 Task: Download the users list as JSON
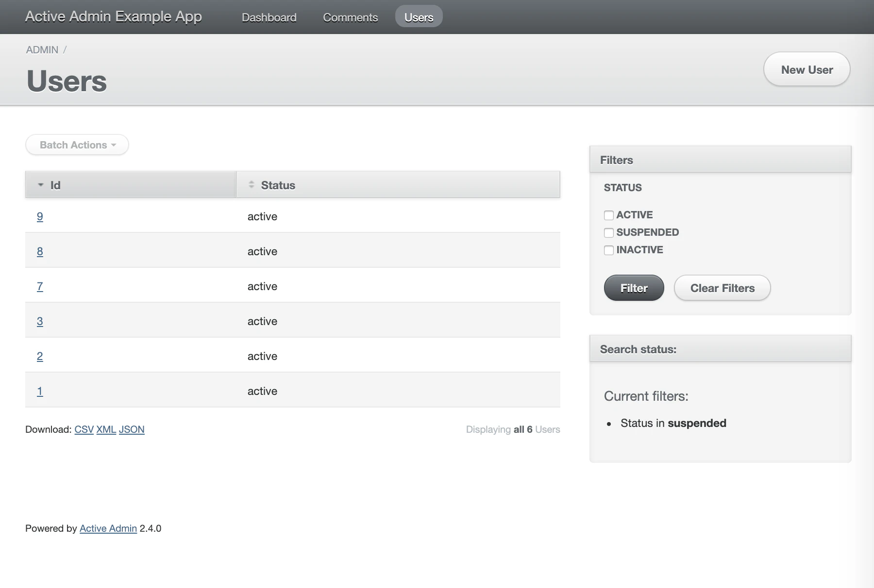tap(132, 429)
